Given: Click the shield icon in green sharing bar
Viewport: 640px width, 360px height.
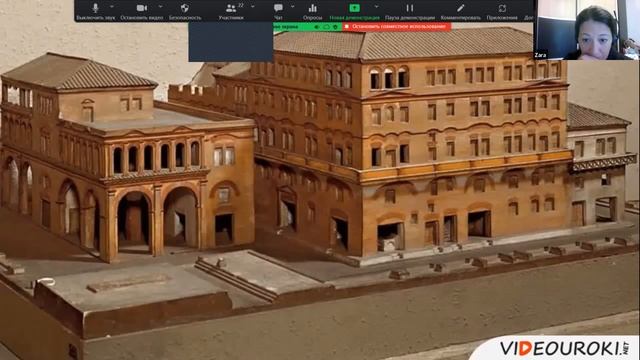Looking at the screenshot, I should tap(336, 27).
